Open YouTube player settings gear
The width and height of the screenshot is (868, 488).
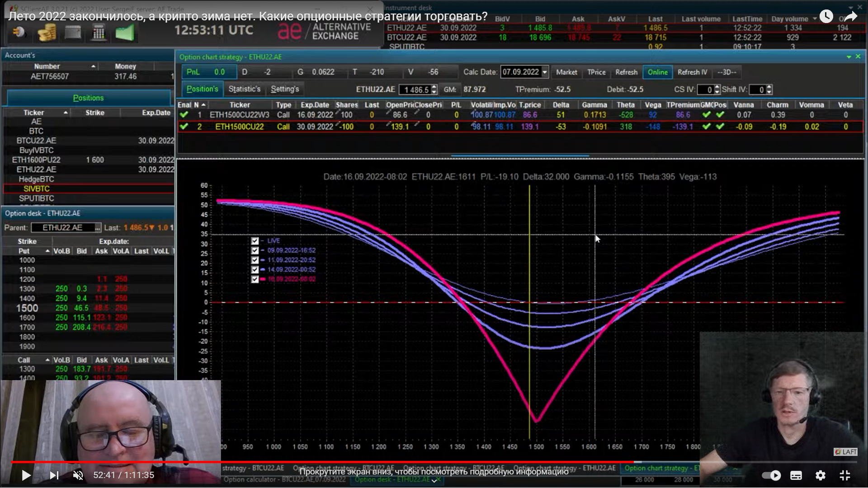[x=821, y=475]
